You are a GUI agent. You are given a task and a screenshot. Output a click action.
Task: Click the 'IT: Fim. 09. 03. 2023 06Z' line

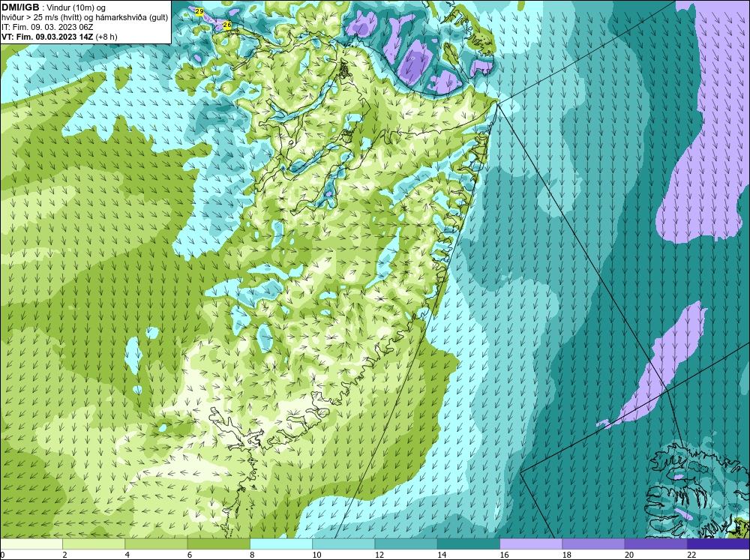tap(47, 27)
